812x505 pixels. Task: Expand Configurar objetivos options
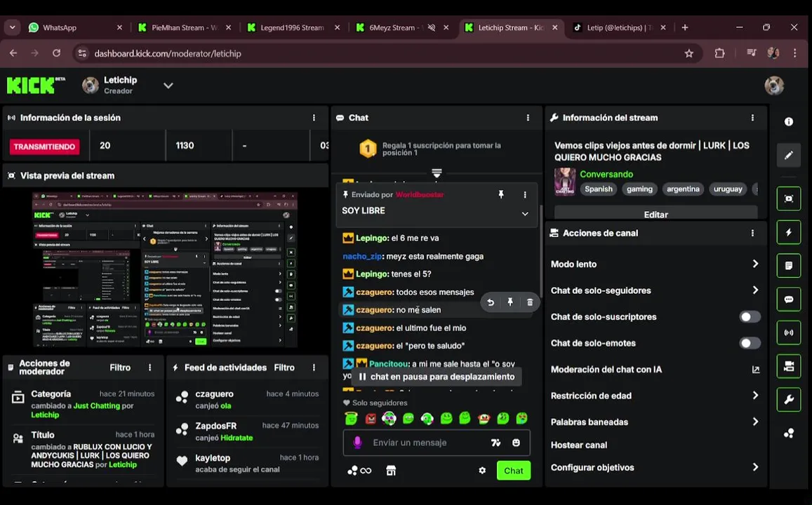pyautogui.click(x=755, y=467)
